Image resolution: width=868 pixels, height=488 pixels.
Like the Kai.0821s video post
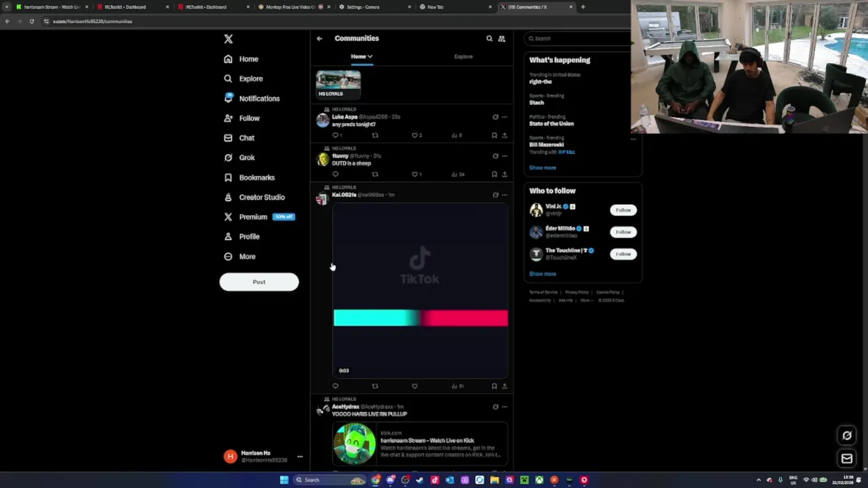(x=415, y=386)
